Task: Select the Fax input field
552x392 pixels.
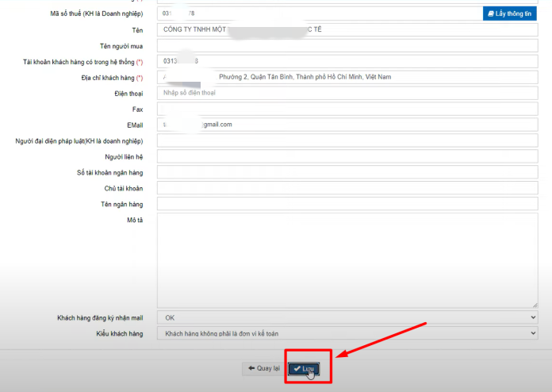Action: 347,109
